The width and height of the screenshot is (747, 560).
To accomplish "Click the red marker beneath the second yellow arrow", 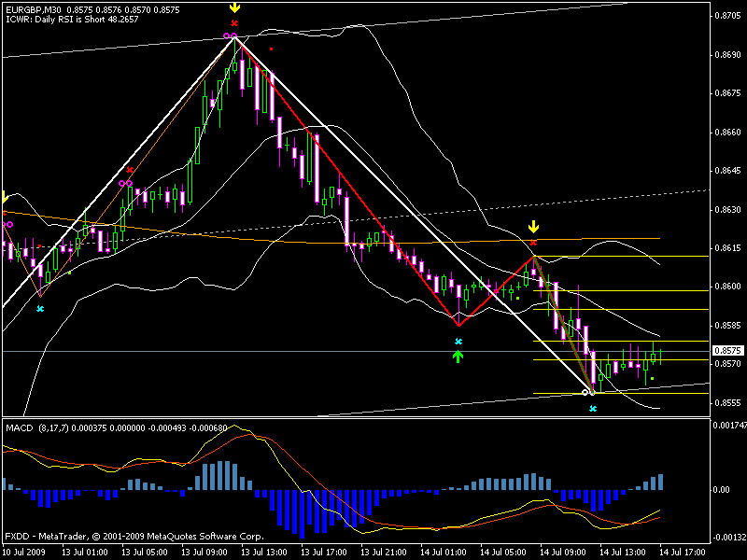I will coord(533,243).
